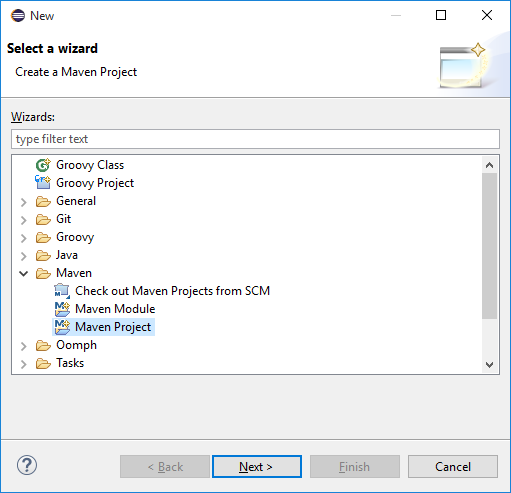Select the Groovy folder entry
The height and width of the screenshot is (493, 511).
click(75, 237)
